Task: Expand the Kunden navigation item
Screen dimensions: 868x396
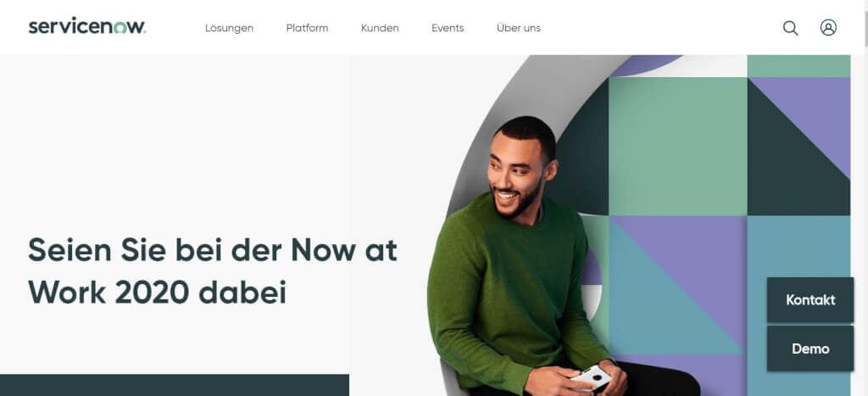Action: click(380, 28)
